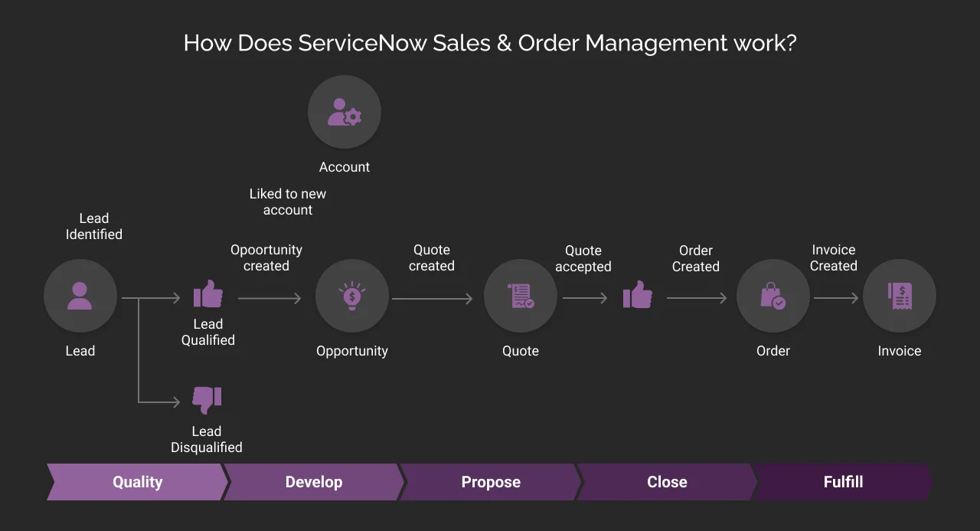
Task: Click the Quote document checkmark icon
Action: tap(521, 296)
